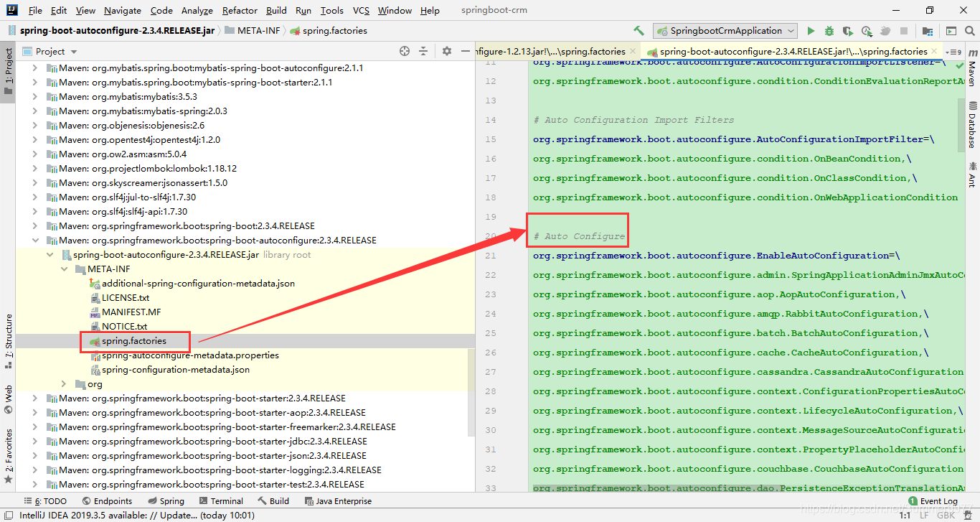980x522 pixels.
Task: Open the Web tool window
Action: pos(8,399)
